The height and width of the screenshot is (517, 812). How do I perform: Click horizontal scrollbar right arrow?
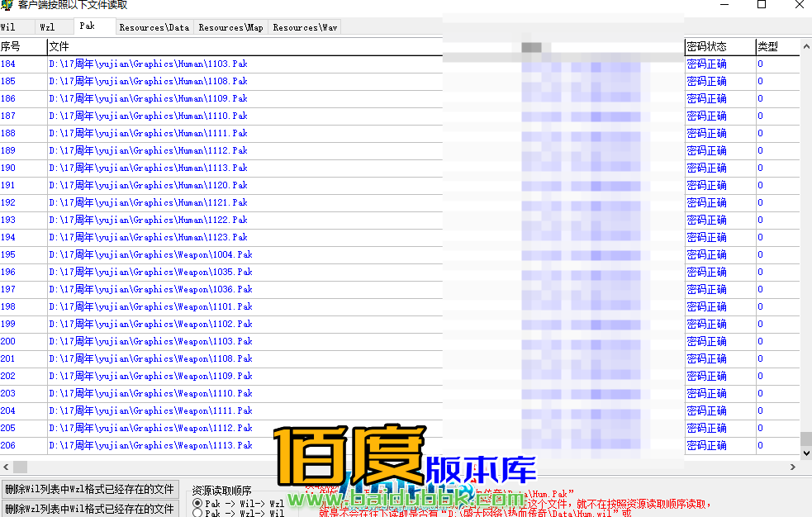click(x=795, y=467)
